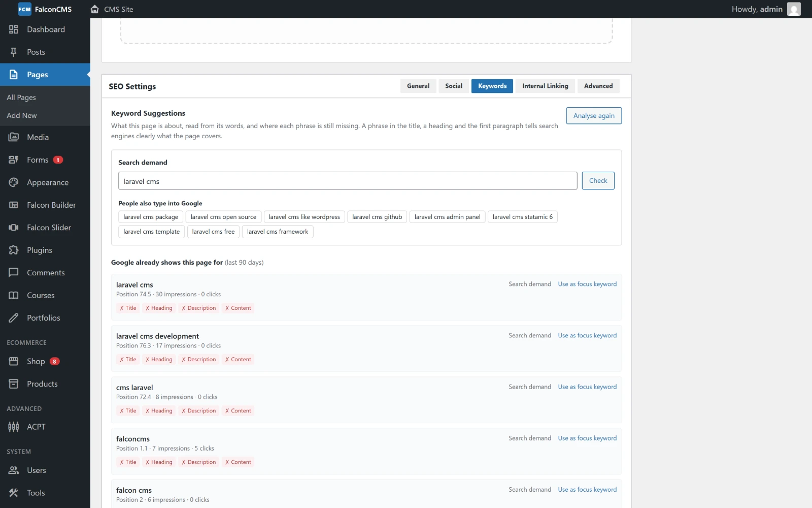Pick 'laravel cms like wordpress' suggestion chip
The width and height of the screenshot is (812, 508).
tap(304, 217)
